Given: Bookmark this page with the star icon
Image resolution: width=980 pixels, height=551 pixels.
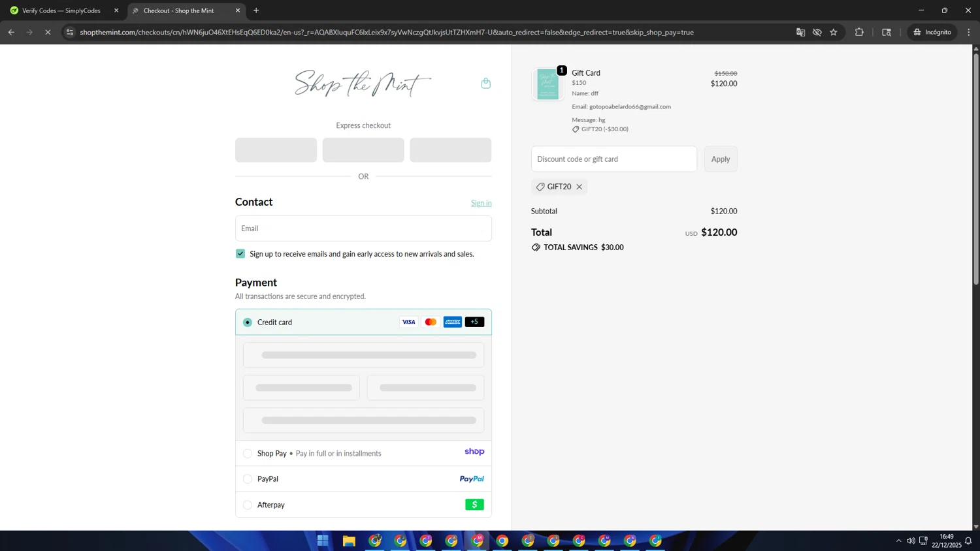Looking at the screenshot, I should (x=834, y=32).
